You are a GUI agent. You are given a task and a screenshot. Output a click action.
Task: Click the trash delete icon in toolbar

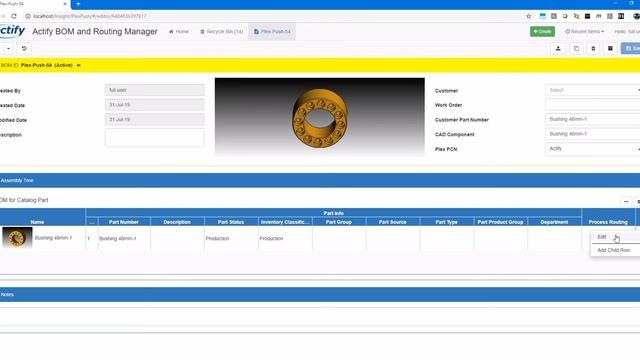[x=593, y=49]
